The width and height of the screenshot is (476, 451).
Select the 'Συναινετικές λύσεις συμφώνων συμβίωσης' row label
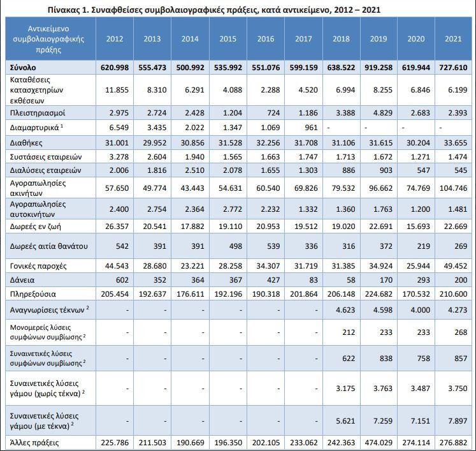pyautogui.click(x=48, y=359)
